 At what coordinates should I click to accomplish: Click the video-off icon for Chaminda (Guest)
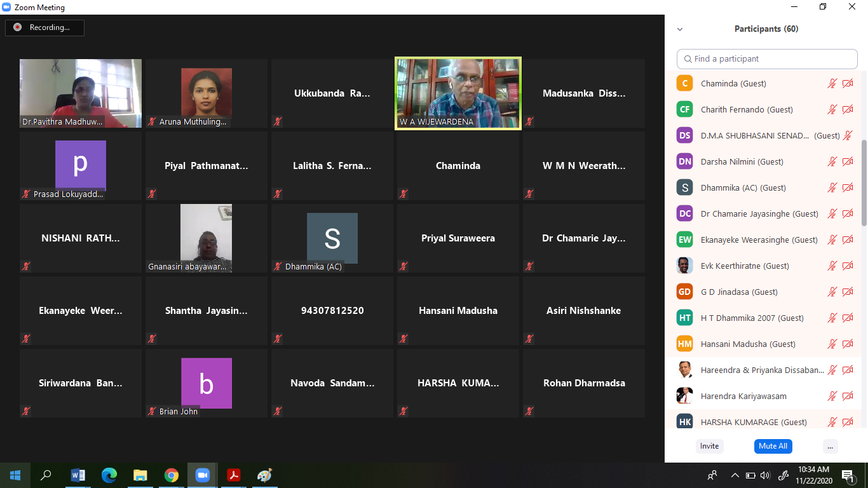848,83
